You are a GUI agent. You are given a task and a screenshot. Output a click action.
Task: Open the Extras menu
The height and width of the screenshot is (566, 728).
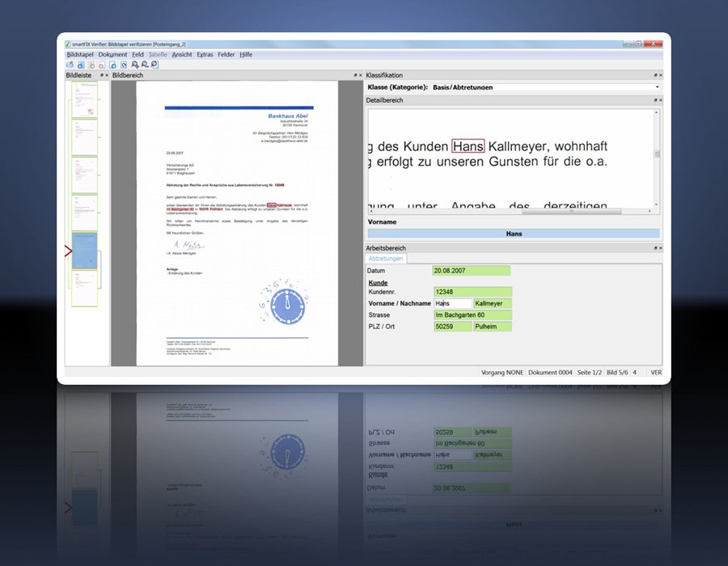pyautogui.click(x=205, y=54)
